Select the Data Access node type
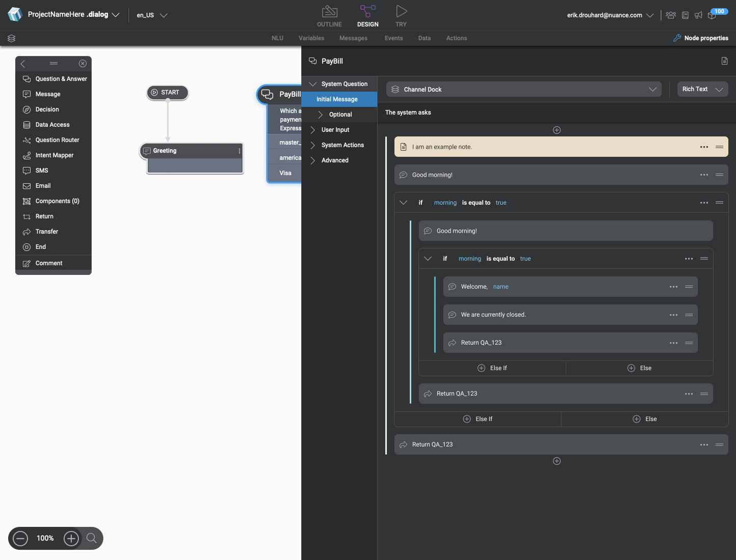Viewport: 736px width, 560px height. tap(53, 125)
